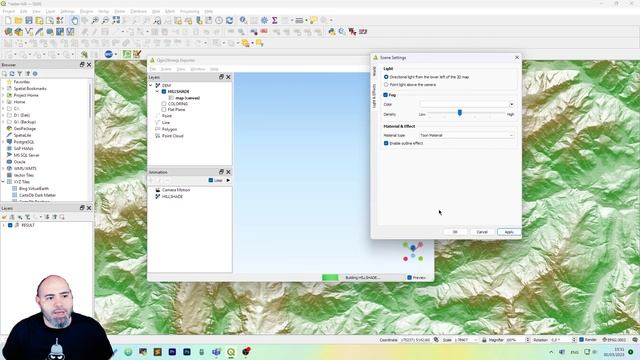
Task: Select Point light above the camera radio
Action: point(386,84)
